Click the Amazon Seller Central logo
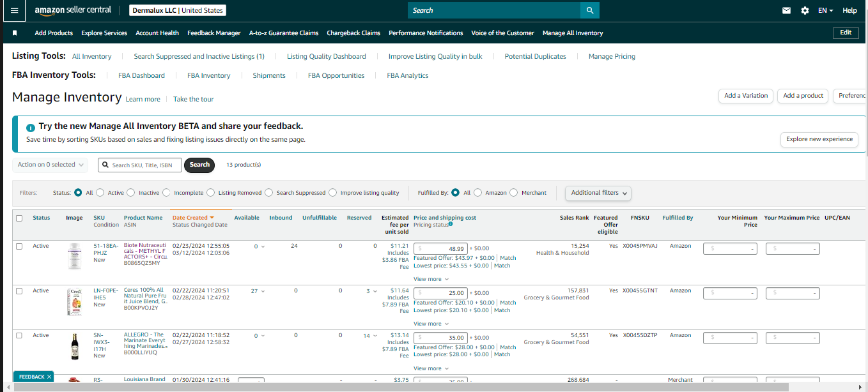The width and height of the screenshot is (868, 392). coord(73,10)
